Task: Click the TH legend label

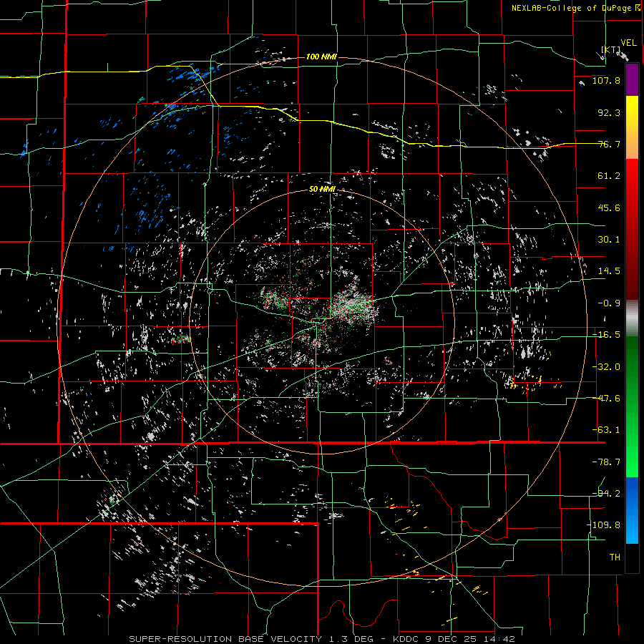Action: tap(615, 557)
